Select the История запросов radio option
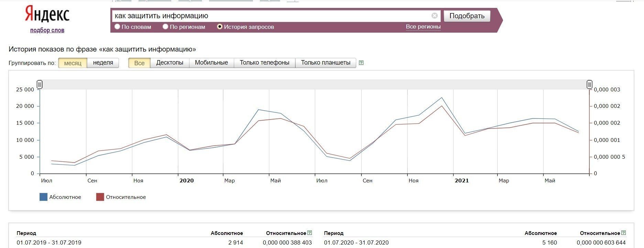 coord(220,27)
